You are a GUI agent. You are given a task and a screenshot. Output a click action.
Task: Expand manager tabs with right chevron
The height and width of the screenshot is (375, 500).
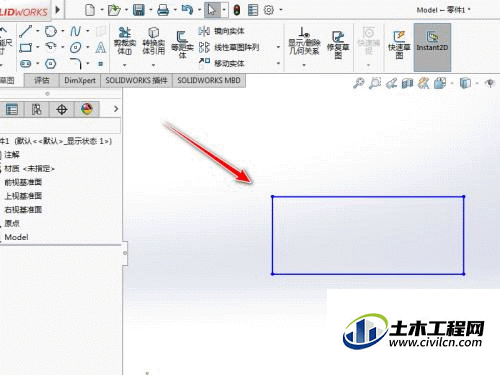(x=116, y=109)
